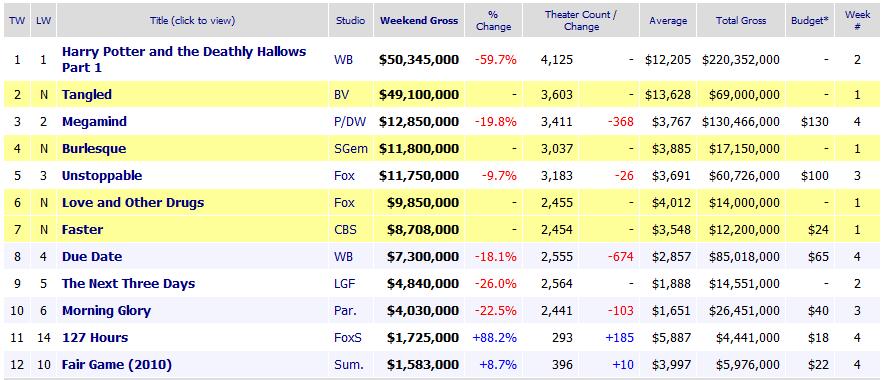Image resolution: width=884 pixels, height=380 pixels.
Task: Select the Unstoppable title link
Action: point(102,176)
